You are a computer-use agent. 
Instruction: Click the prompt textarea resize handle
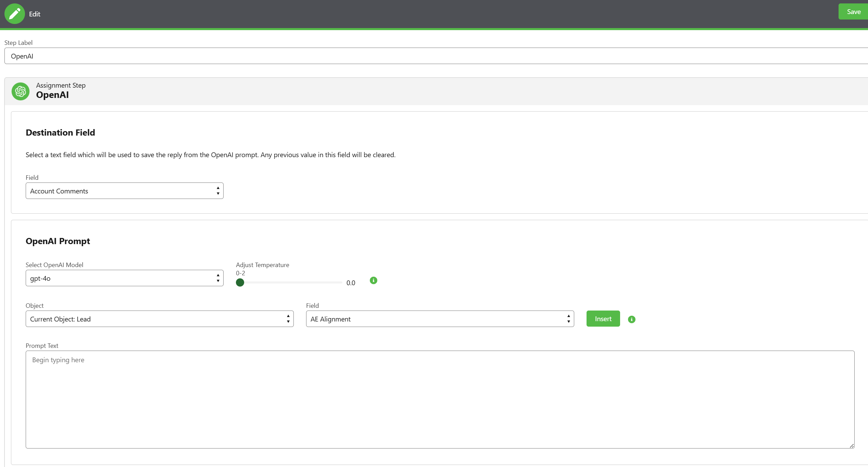pyautogui.click(x=852, y=445)
